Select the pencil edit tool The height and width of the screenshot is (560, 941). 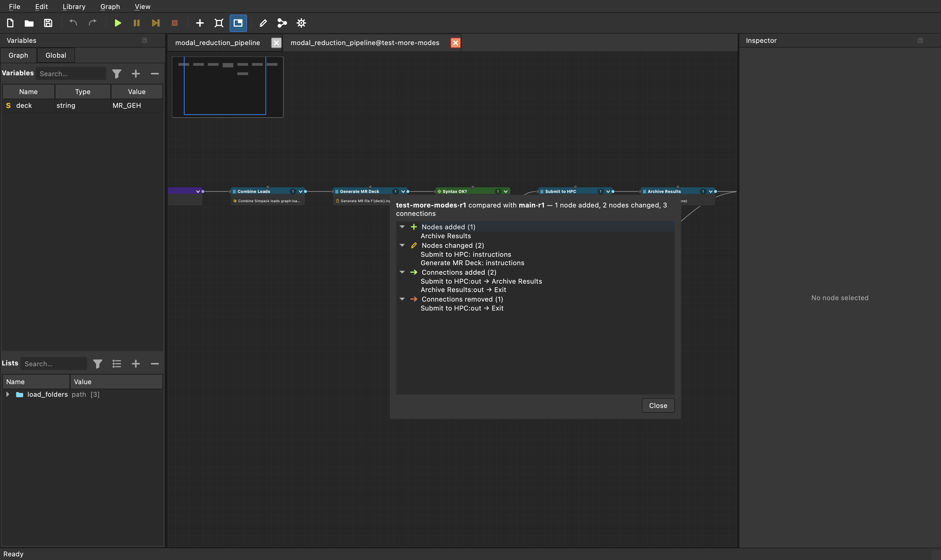point(263,23)
